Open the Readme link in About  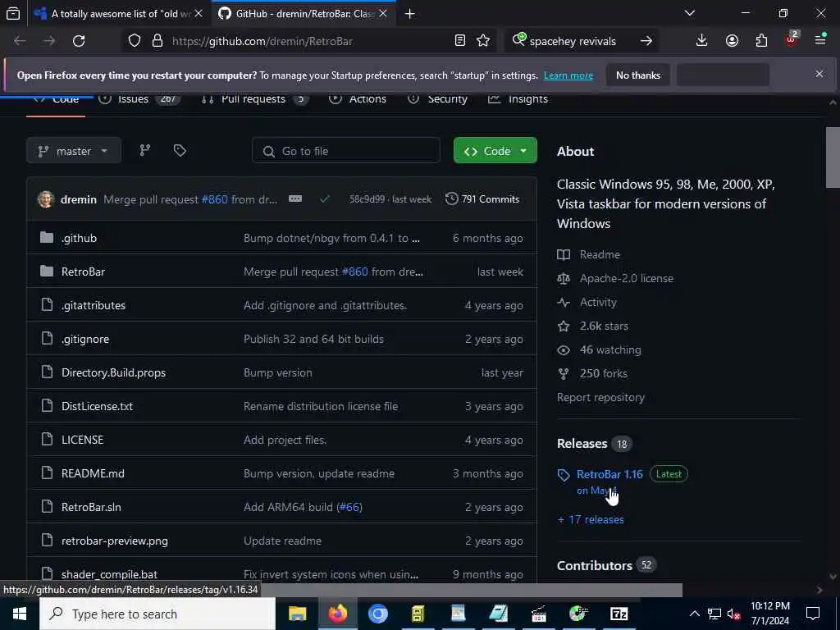(600, 254)
